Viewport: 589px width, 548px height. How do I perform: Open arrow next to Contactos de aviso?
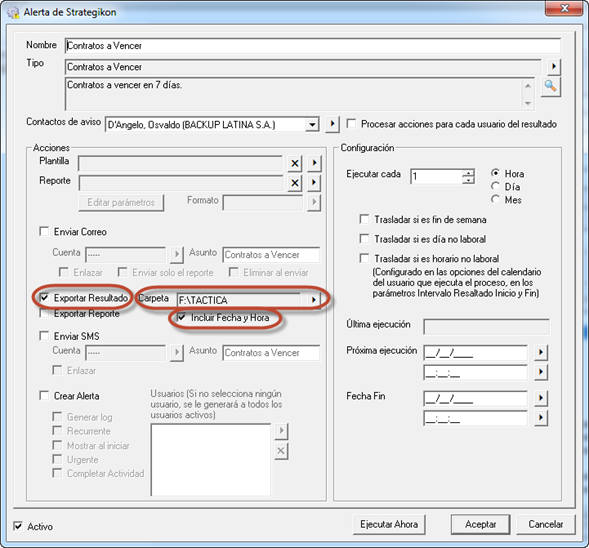pos(332,123)
